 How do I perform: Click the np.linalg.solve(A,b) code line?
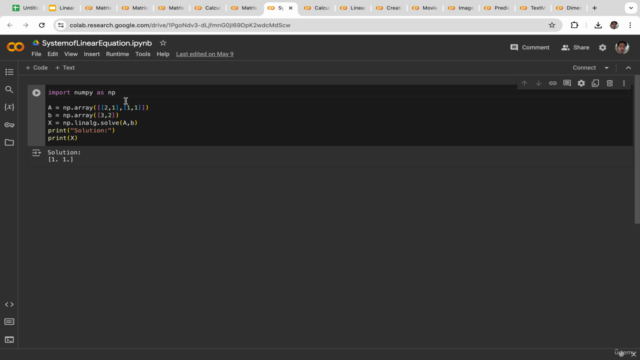93,123
